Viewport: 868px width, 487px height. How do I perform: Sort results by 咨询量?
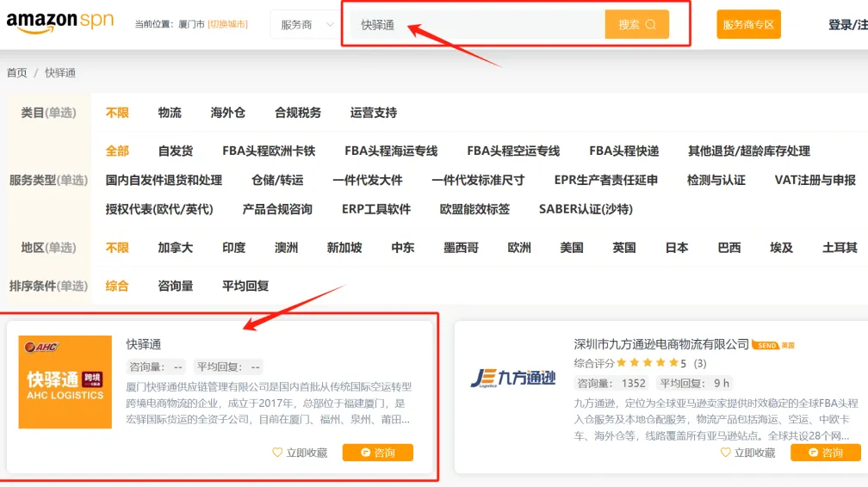[176, 287]
